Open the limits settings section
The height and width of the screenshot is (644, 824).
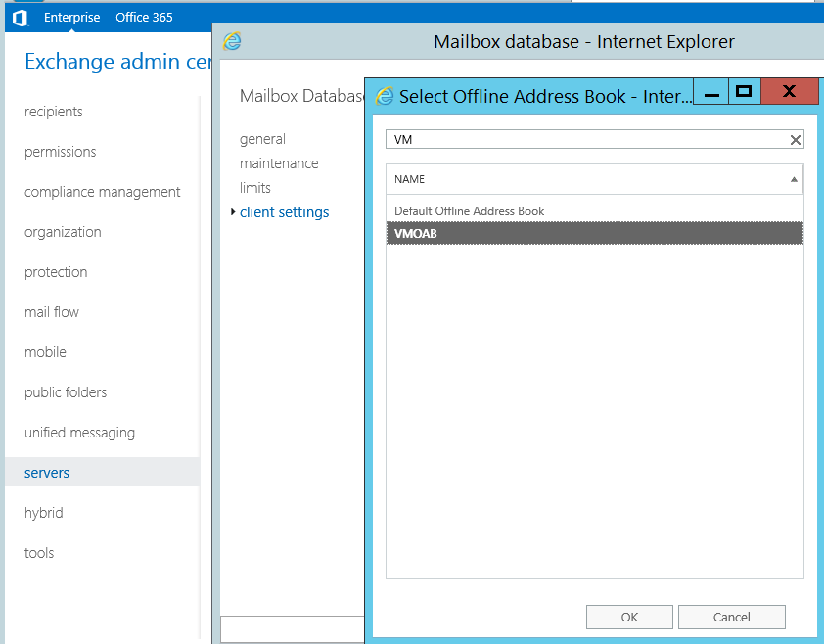click(255, 188)
